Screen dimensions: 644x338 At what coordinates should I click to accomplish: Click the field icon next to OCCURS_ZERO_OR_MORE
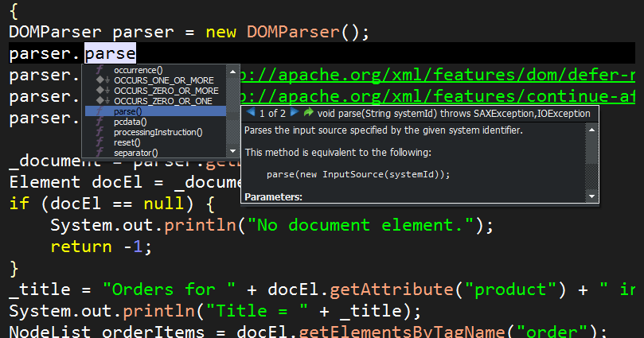pyautogui.click(x=101, y=91)
